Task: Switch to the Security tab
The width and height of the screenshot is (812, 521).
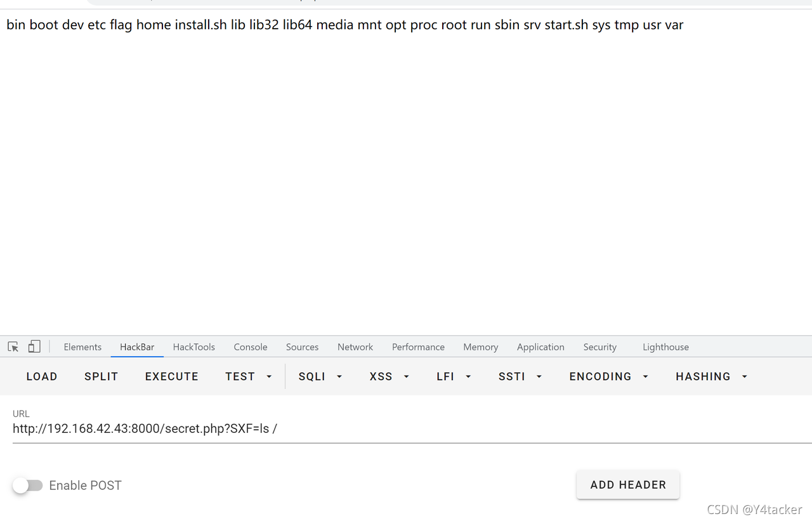Action: point(600,347)
